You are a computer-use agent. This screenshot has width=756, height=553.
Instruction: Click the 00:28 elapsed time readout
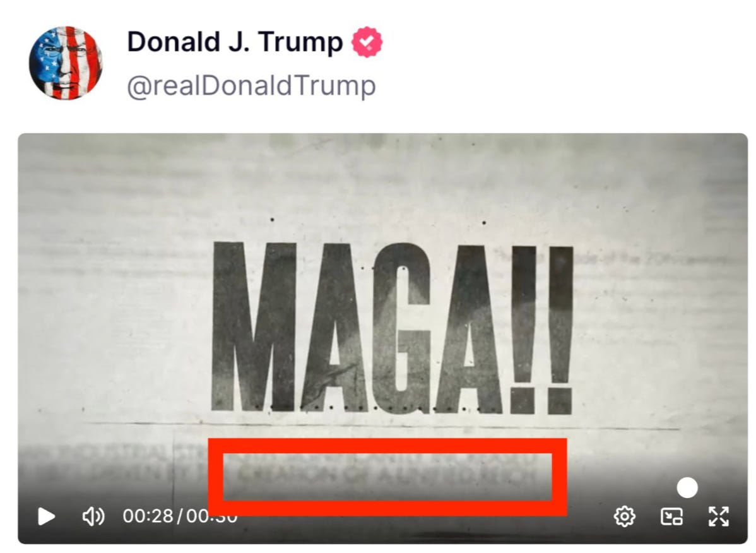(148, 516)
